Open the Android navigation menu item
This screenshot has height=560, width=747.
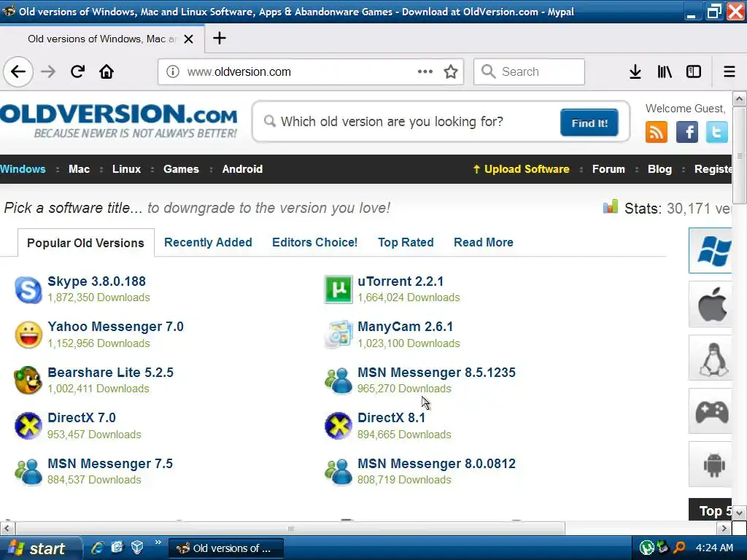(242, 169)
